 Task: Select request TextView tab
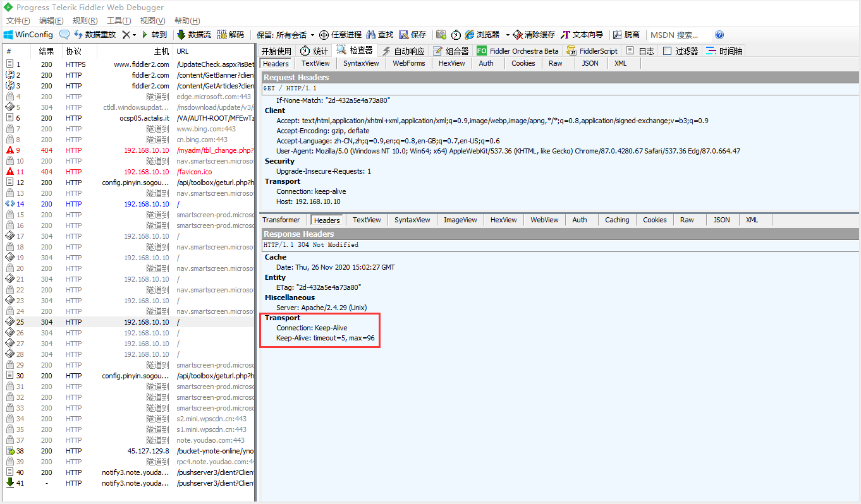coord(315,63)
